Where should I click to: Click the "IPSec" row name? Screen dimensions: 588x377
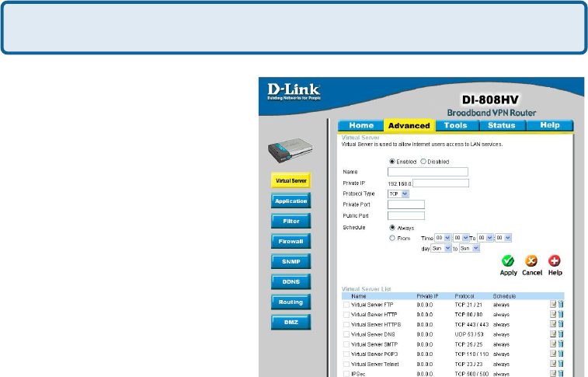358,374
